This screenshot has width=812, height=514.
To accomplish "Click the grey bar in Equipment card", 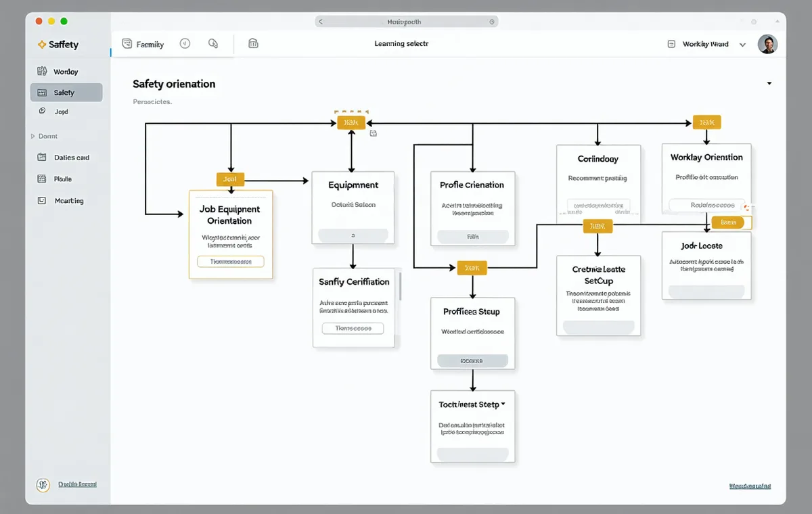I will coord(353,235).
